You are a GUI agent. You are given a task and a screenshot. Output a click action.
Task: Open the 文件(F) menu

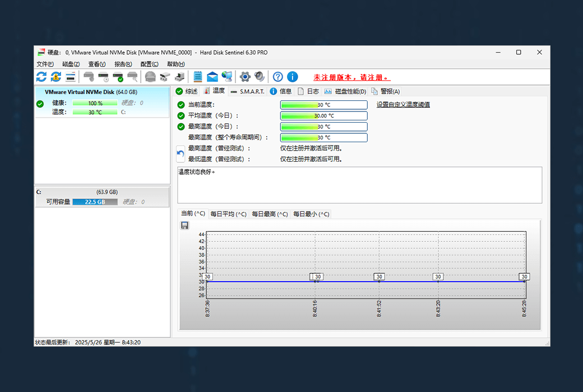[x=45, y=64]
